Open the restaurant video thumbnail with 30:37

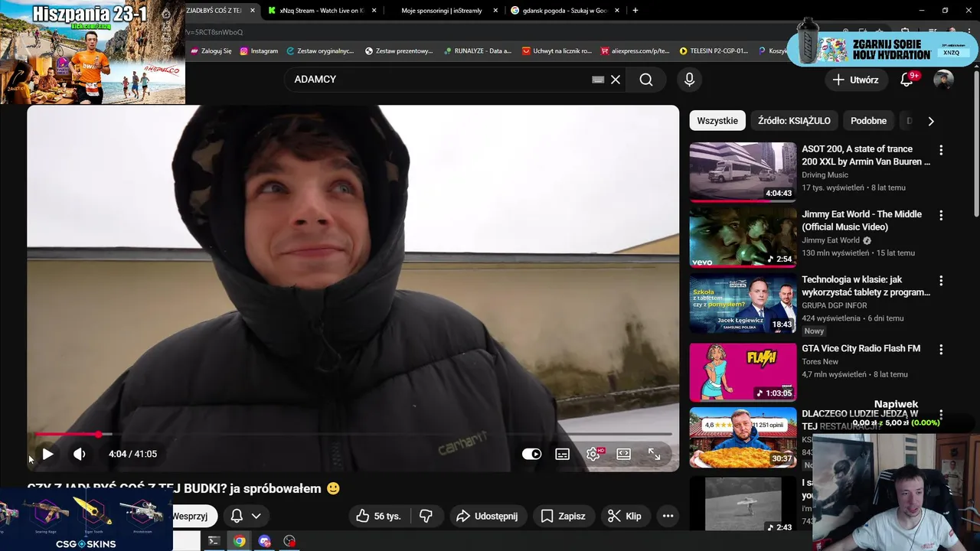click(743, 437)
